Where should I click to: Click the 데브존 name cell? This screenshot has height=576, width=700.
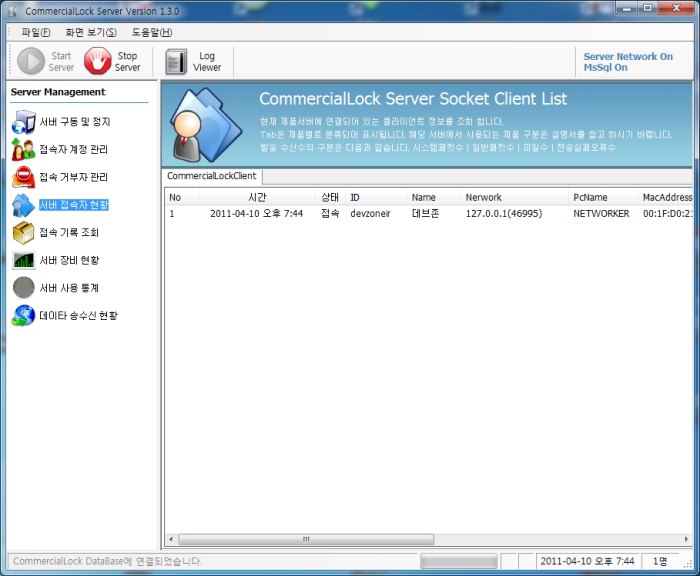pyautogui.click(x=425, y=214)
